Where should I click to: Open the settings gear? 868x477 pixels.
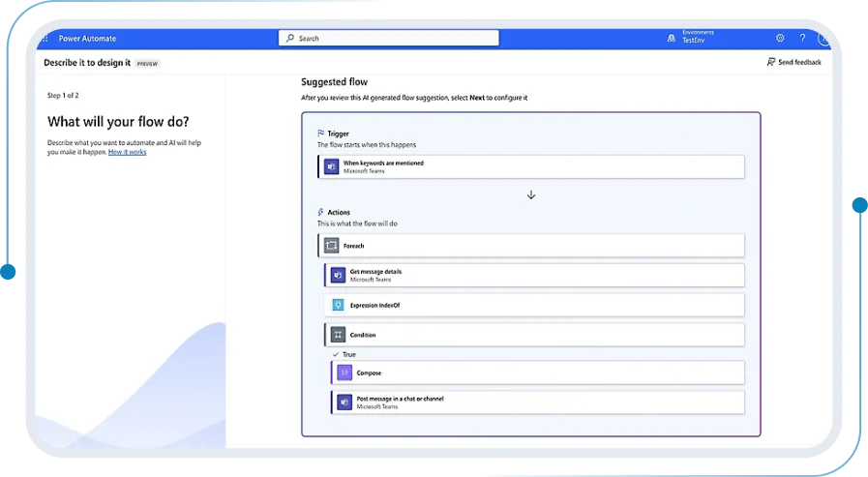780,38
